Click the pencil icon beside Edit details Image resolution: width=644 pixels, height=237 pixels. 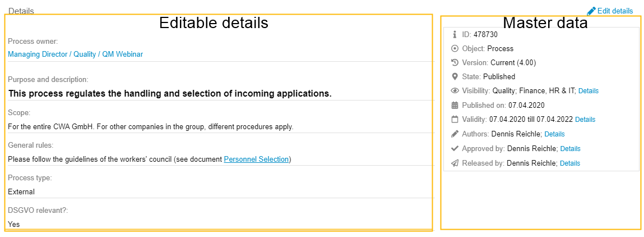591,11
